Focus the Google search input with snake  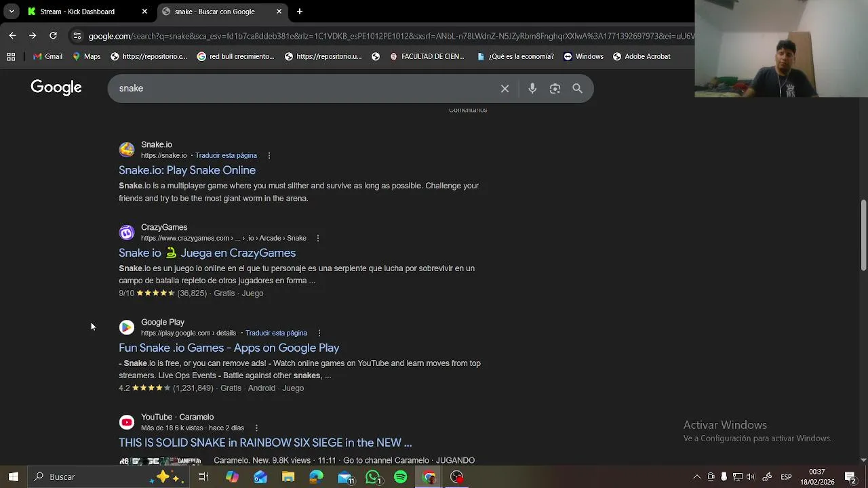click(x=305, y=89)
